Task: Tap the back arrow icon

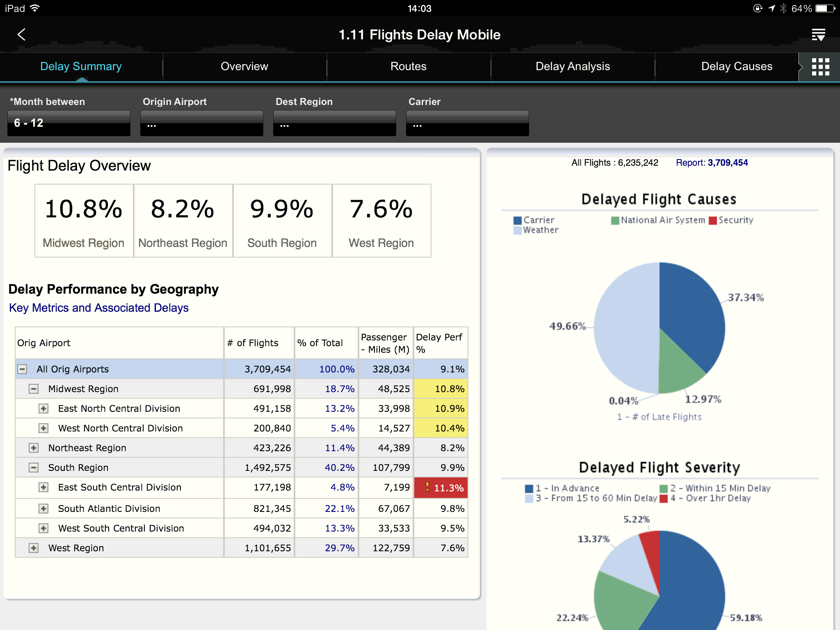Action: click(22, 34)
